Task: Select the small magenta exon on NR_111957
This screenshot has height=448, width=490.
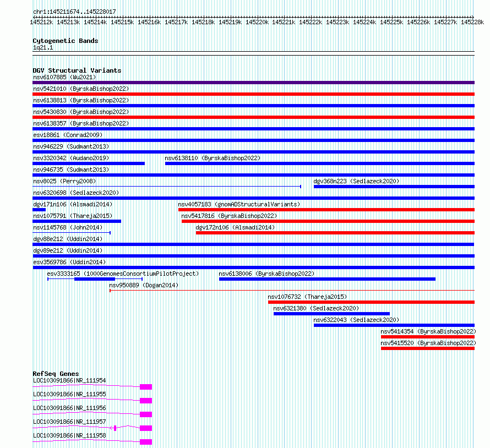Action: (115, 428)
